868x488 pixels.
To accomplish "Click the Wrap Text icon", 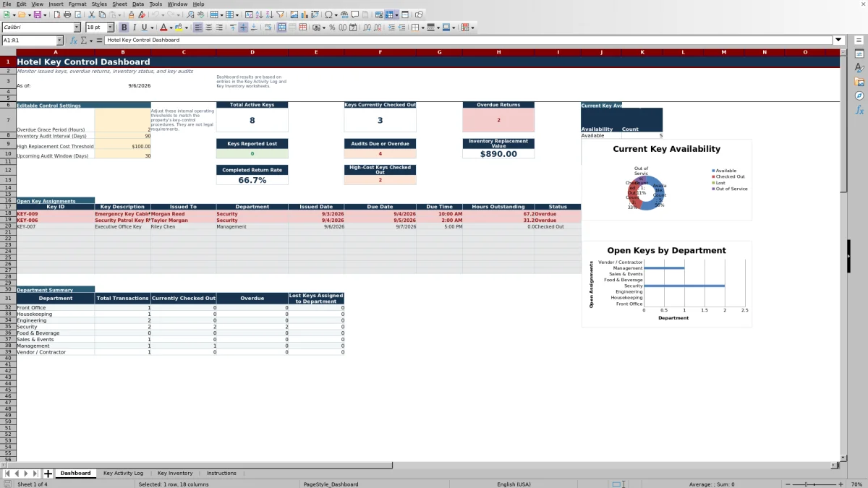I will coord(268,27).
